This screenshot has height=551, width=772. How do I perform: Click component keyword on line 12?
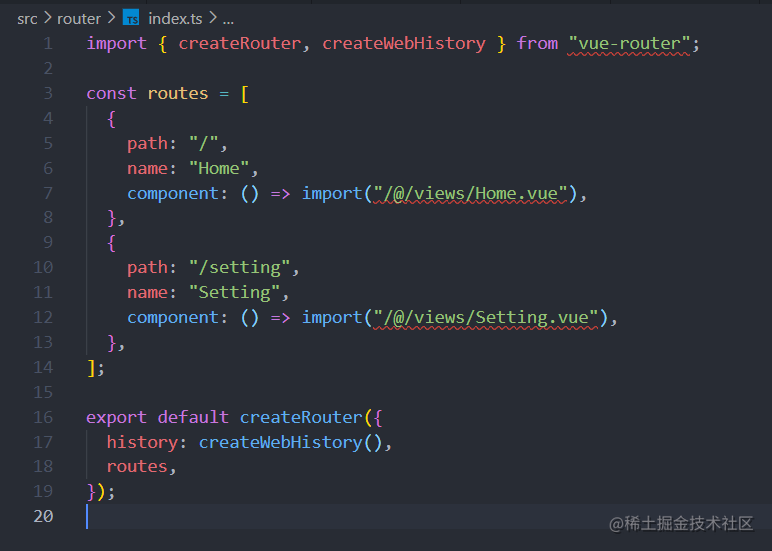click(173, 318)
